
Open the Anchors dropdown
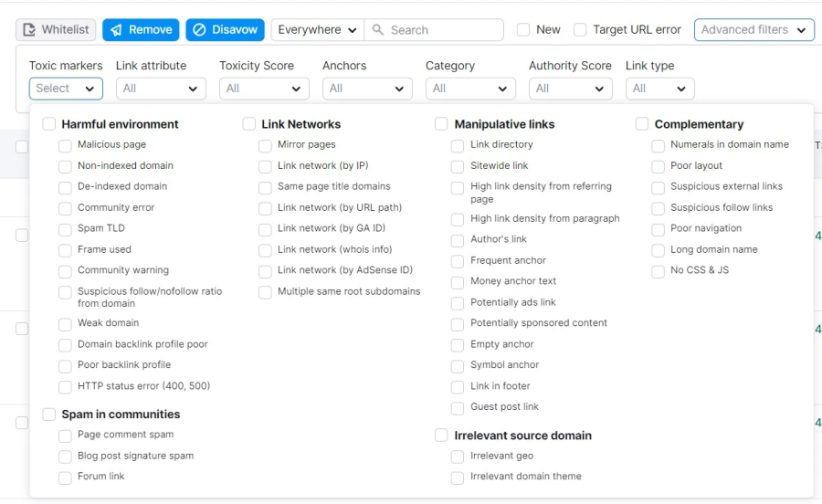coord(367,89)
